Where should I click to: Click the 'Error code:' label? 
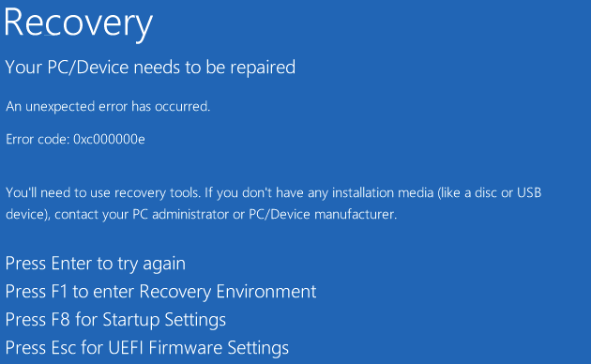pyautogui.click(x=38, y=140)
